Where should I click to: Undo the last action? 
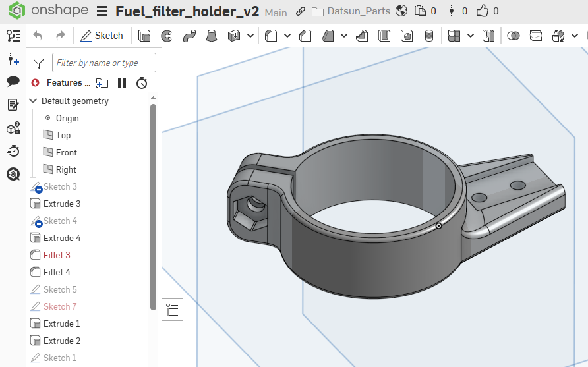coord(38,36)
